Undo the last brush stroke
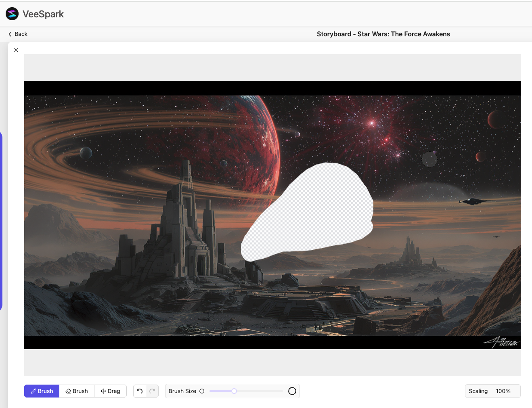This screenshot has height=408, width=532. pyautogui.click(x=140, y=391)
